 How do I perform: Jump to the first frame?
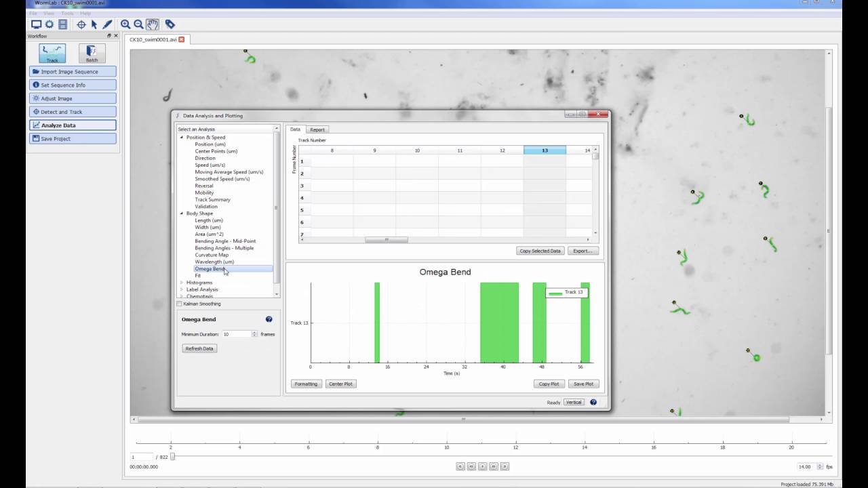460,466
